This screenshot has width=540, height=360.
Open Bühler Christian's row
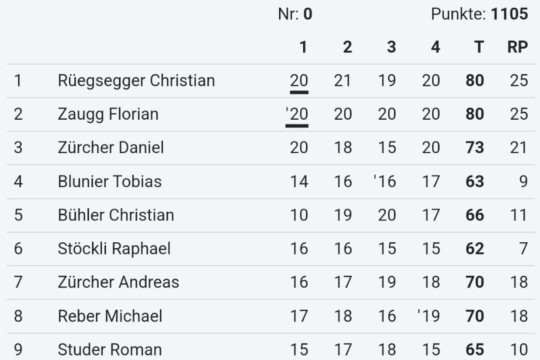pyautogui.click(x=271, y=215)
